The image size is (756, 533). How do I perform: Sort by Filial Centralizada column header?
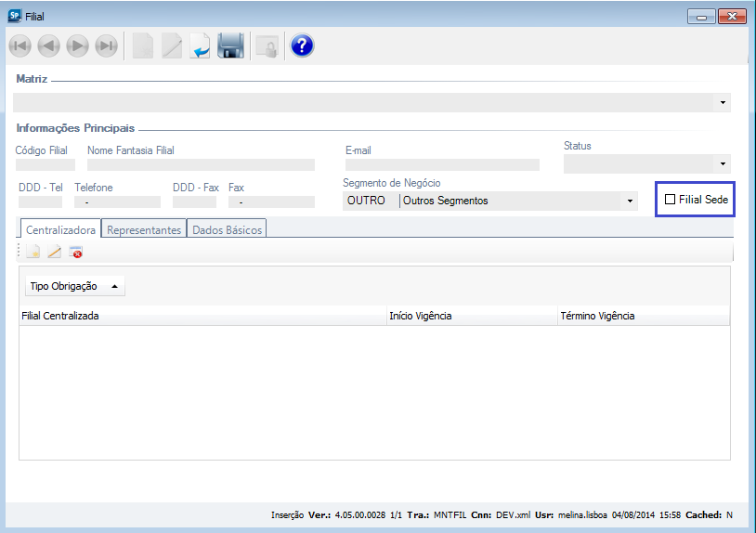(202, 316)
